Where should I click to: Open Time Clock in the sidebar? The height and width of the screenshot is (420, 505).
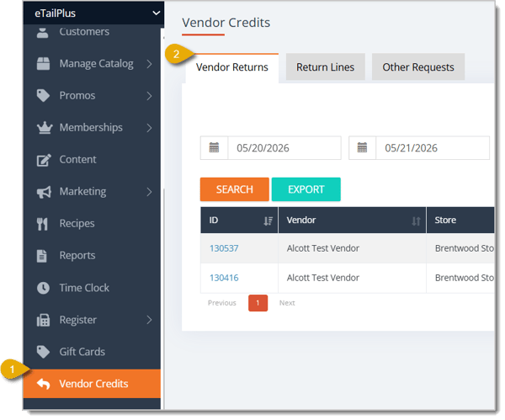click(84, 288)
